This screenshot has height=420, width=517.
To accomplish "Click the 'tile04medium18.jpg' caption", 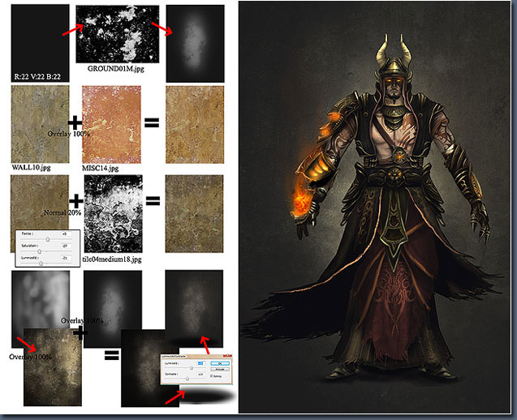I will [112, 259].
